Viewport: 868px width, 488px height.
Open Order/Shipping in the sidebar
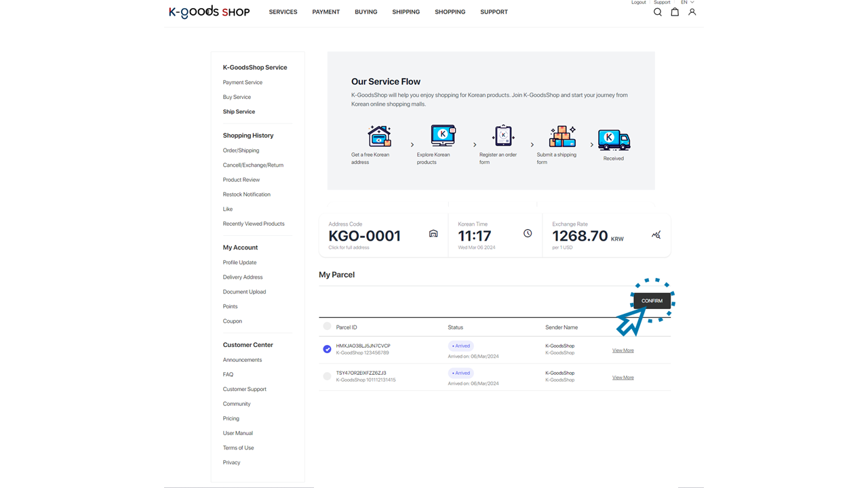point(241,150)
